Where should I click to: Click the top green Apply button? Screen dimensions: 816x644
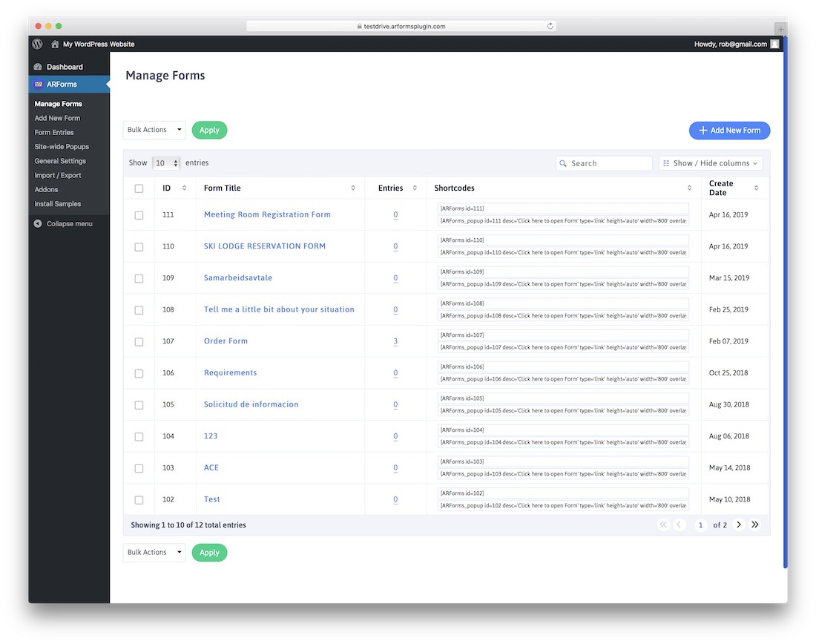click(209, 130)
